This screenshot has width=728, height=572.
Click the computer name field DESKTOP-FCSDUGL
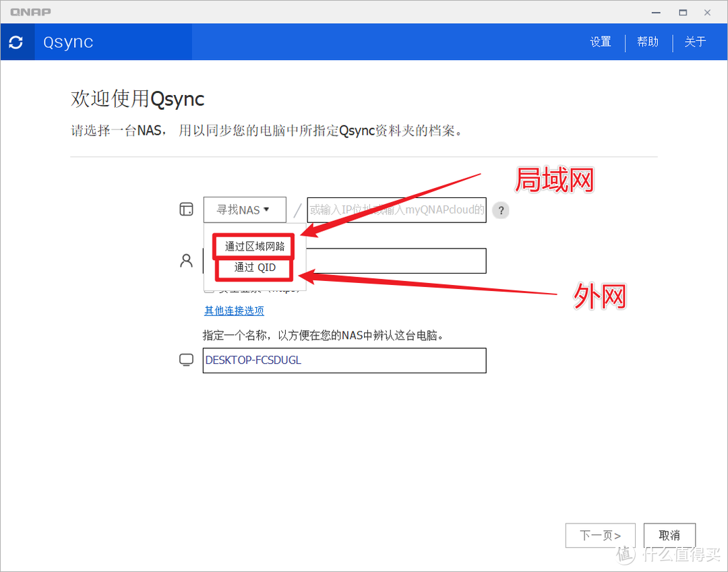344,360
